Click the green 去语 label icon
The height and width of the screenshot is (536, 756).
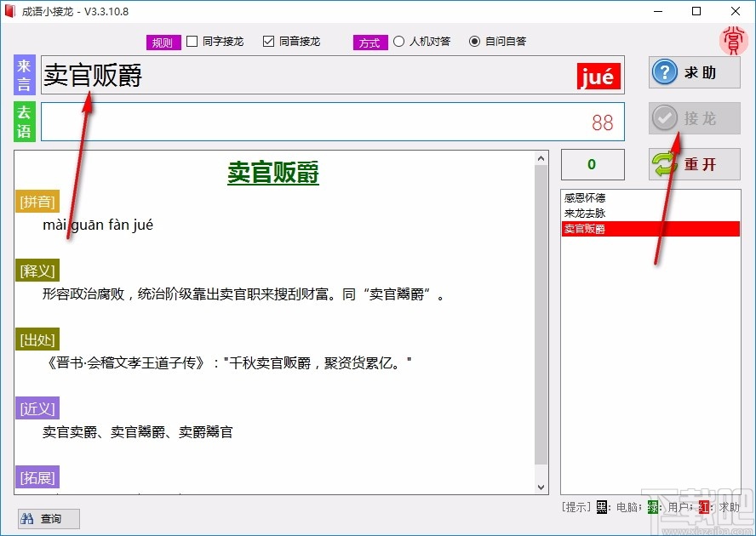pyautogui.click(x=24, y=122)
